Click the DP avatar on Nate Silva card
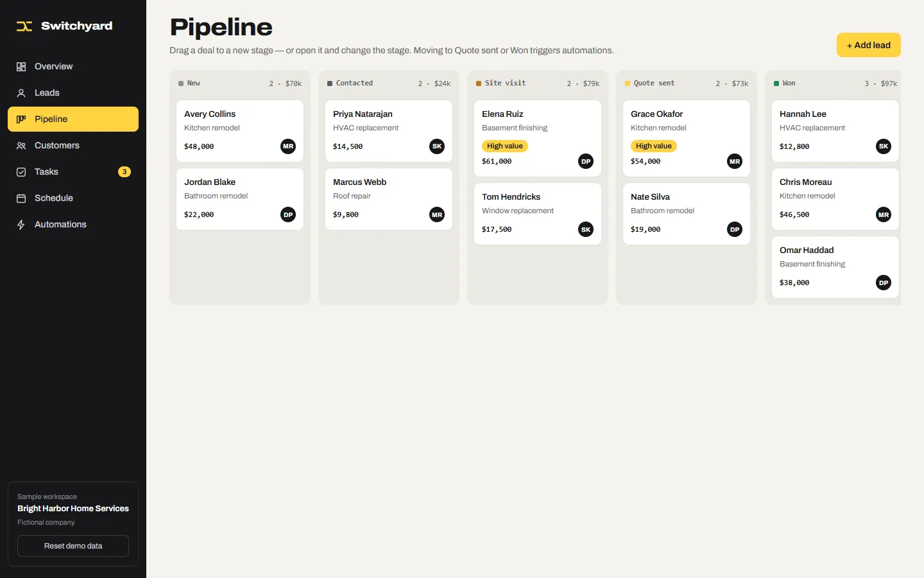The width and height of the screenshot is (924, 578). (735, 229)
